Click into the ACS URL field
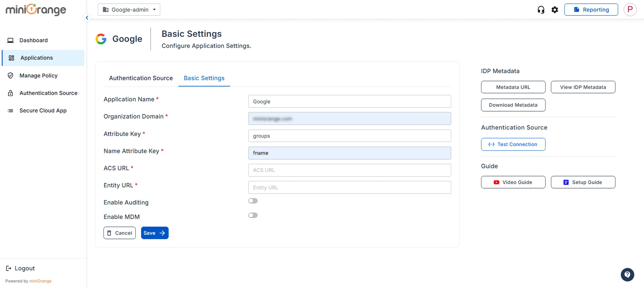This screenshot has width=644, height=289. click(x=349, y=170)
